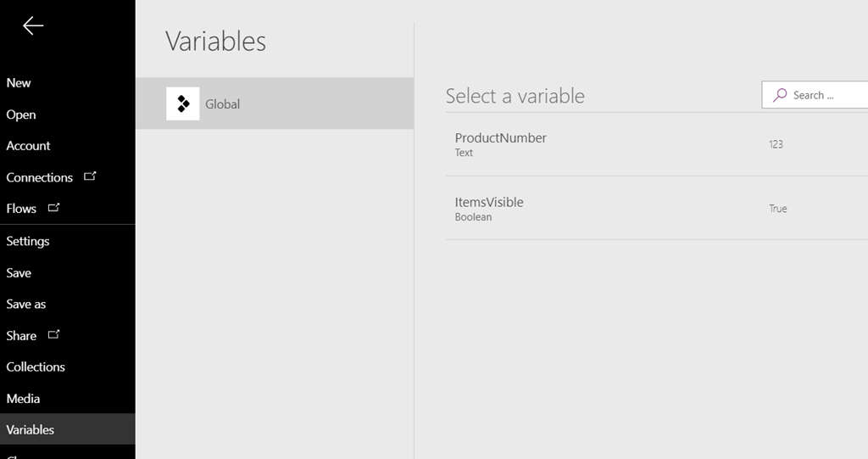Screen dimensions: 868x459
Task: Select the ItemsVisible Boolean variable
Action: [657, 209]
